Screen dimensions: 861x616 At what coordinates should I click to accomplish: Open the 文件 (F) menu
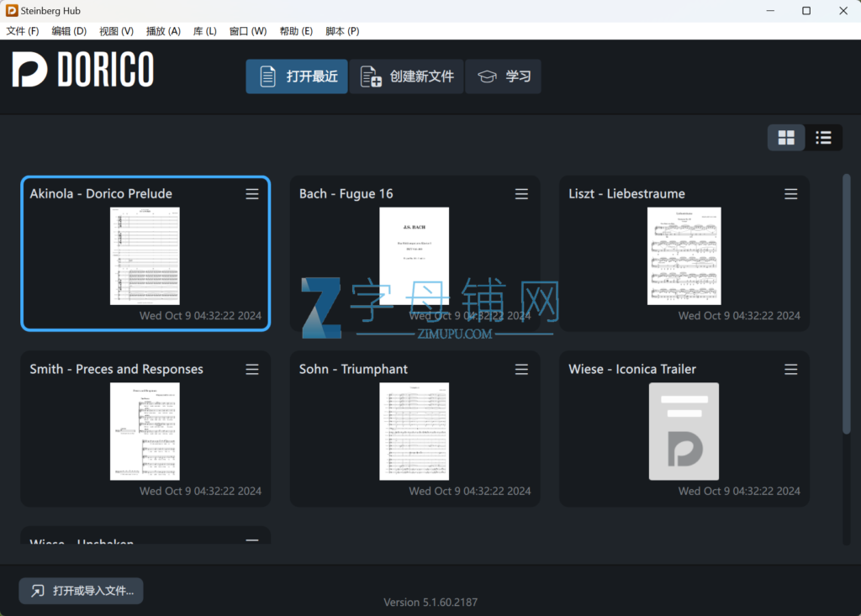point(23,31)
